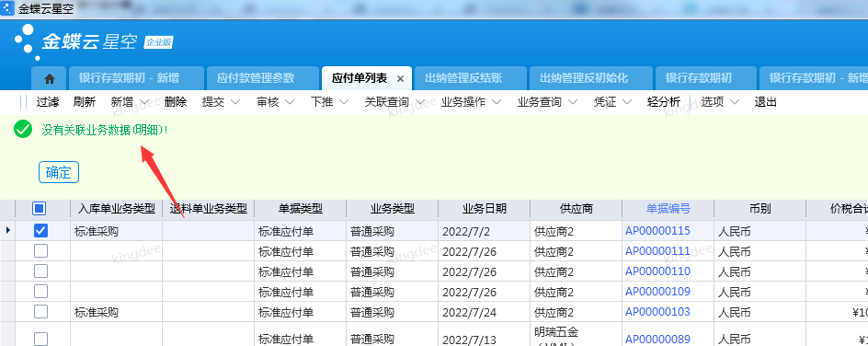Open document link AP00000089
Image resolution: width=868 pixels, height=346 pixels.
[x=657, y=339]
